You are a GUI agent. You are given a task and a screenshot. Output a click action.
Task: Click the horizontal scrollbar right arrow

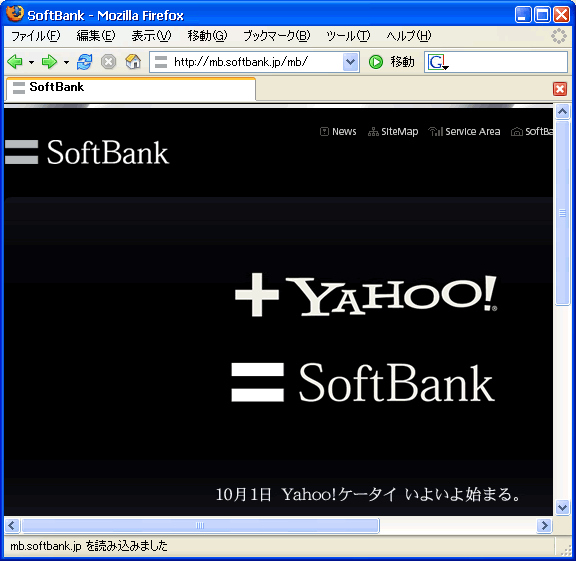point(544,525)
